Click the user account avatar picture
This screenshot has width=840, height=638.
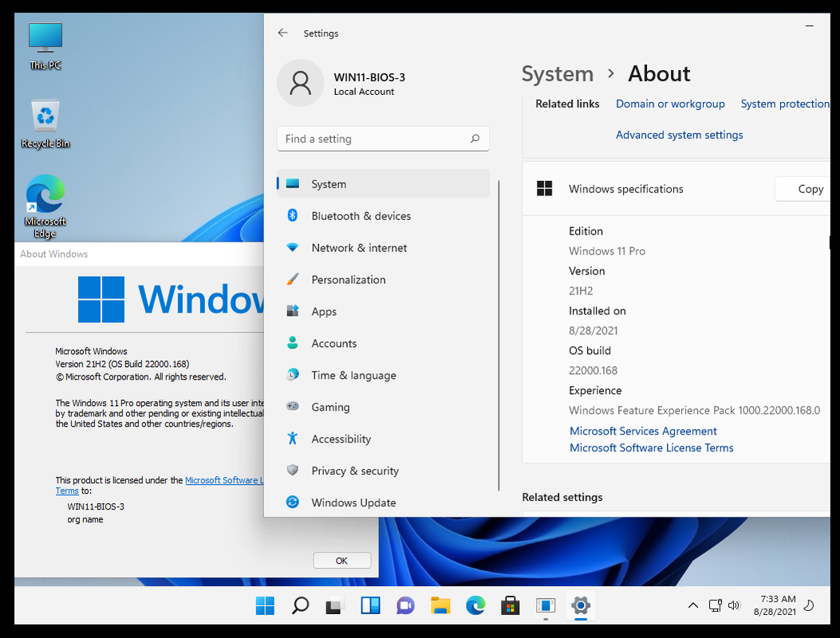coord(300,83)
